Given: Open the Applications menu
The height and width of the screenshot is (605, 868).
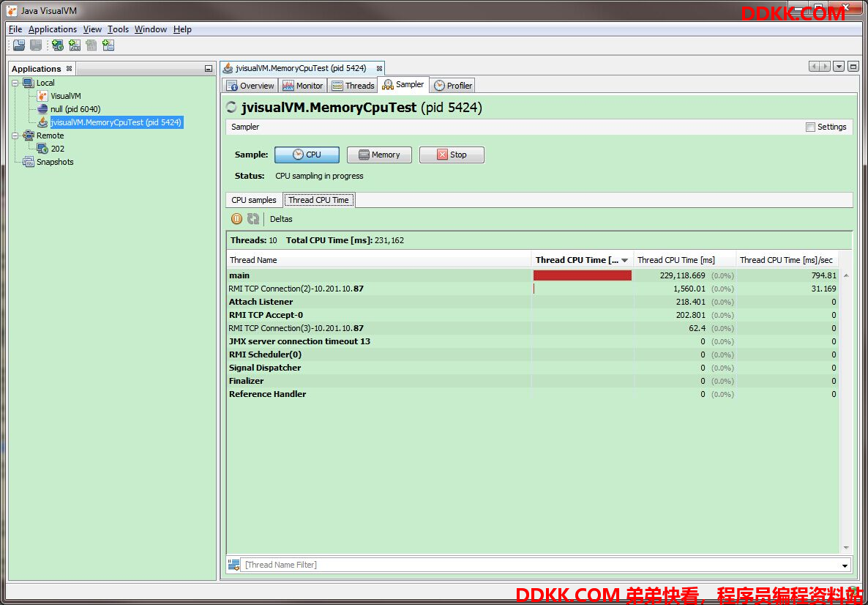Looking at the screenshot, I should tap(53, 29).
